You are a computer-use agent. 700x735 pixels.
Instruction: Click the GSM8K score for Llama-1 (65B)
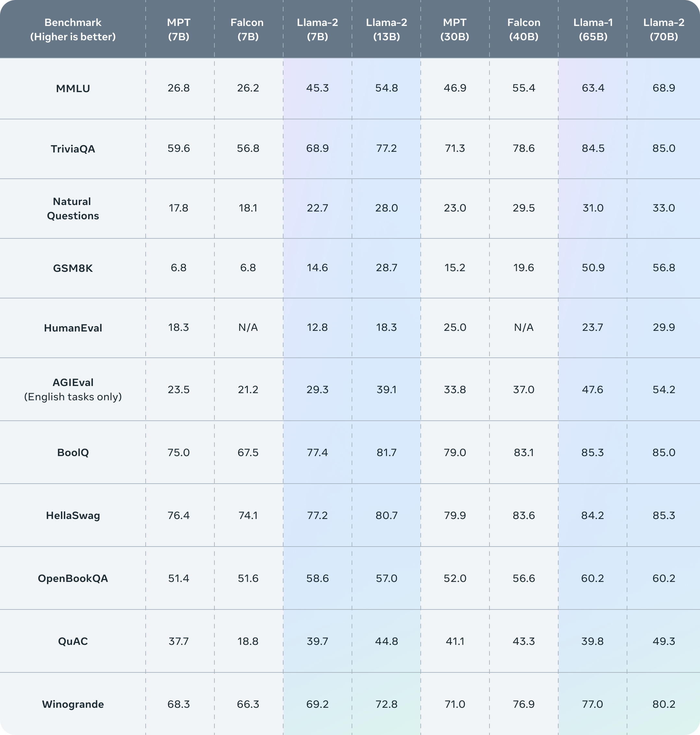[593, 268]
